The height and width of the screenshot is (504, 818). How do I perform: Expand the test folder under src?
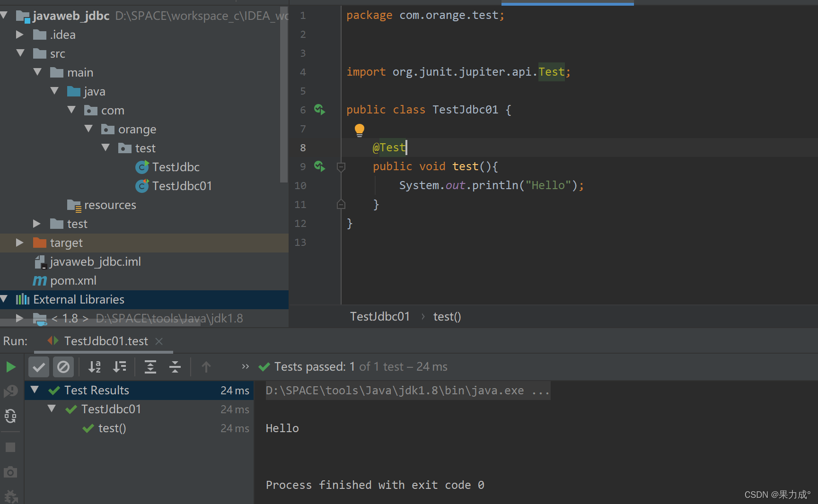pos(36,224)
